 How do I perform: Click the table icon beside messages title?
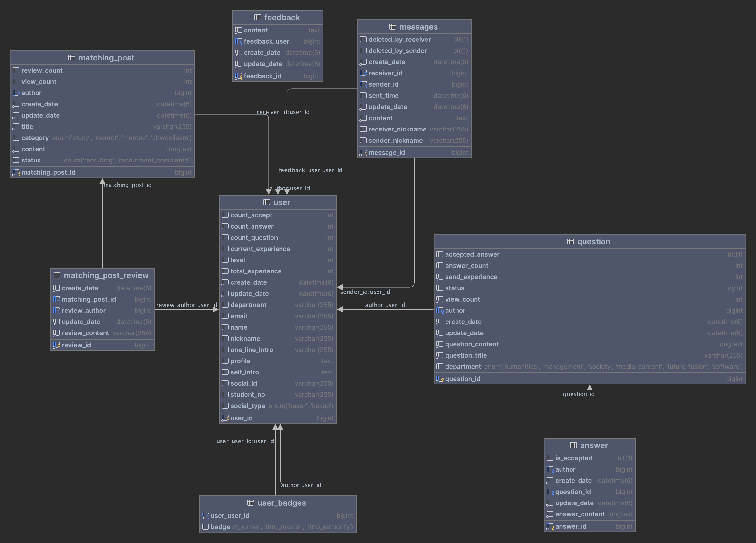(392, 27)
